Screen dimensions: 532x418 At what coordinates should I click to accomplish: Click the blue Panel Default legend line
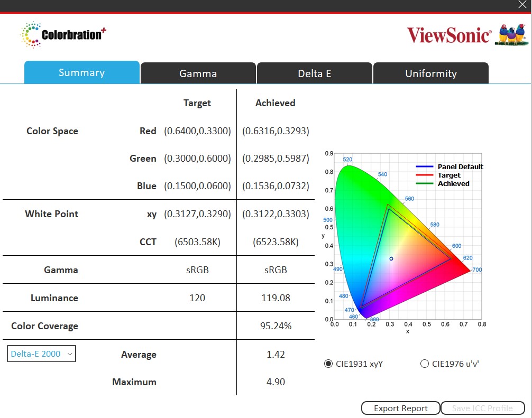(425, 166)
